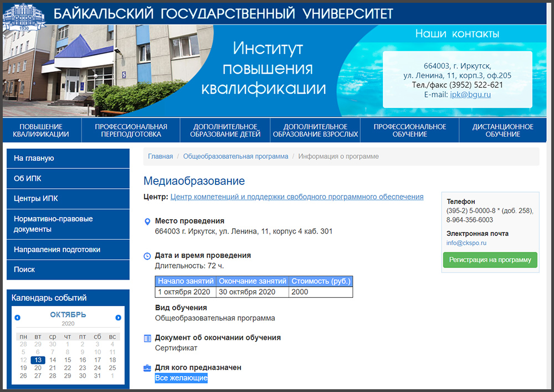Open the Профессиональное обучение menu

tap(410, 130)
